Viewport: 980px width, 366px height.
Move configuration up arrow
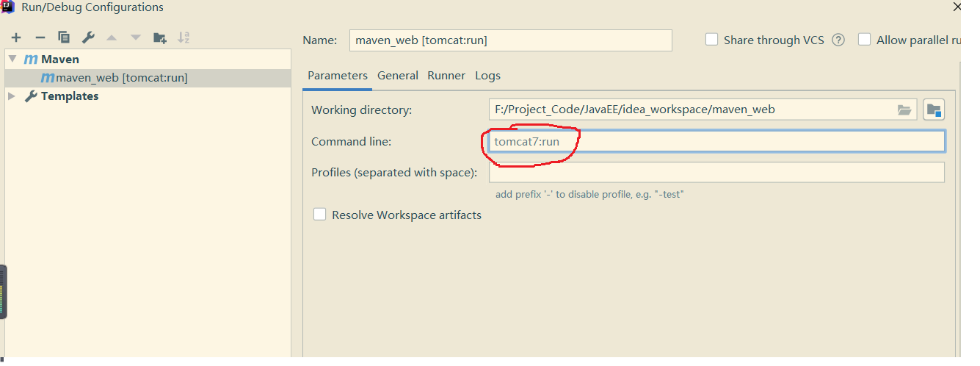point(112,37)
